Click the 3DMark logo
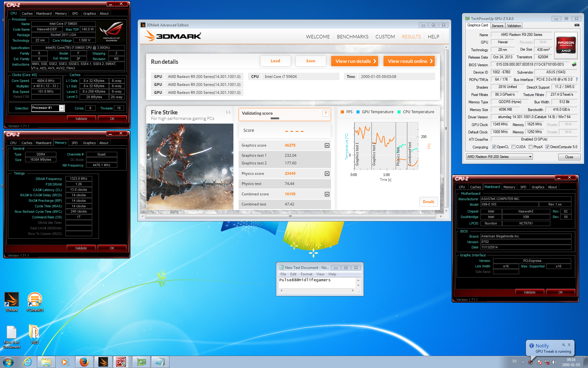This screenshot has height=368, width=588. (x=173, y=36)
